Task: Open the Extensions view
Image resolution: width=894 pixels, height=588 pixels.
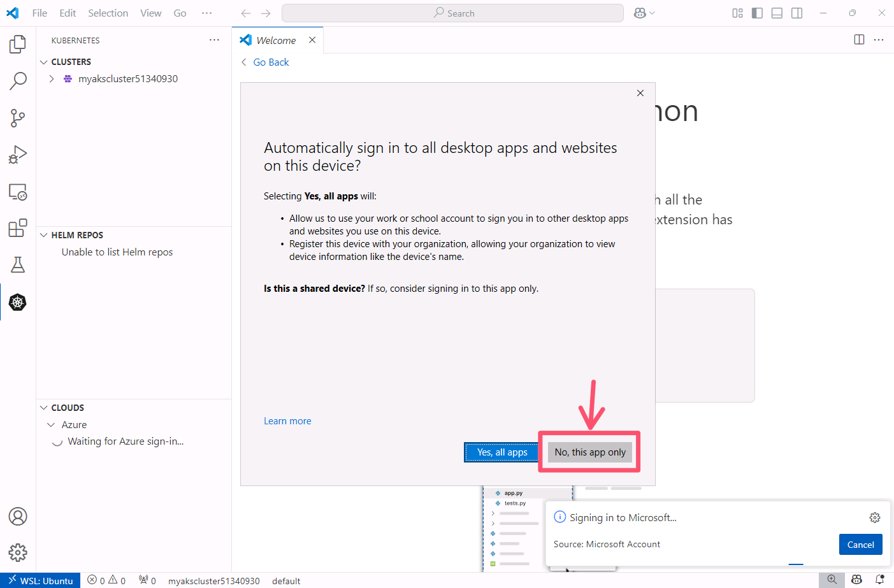Action: tap(18, 228)
